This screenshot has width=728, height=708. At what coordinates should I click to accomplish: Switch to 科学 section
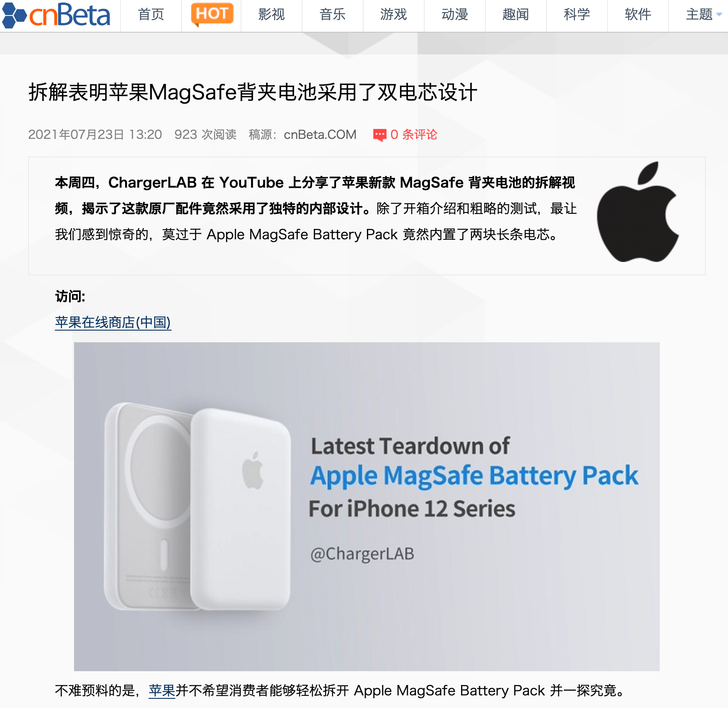point(577,15)
